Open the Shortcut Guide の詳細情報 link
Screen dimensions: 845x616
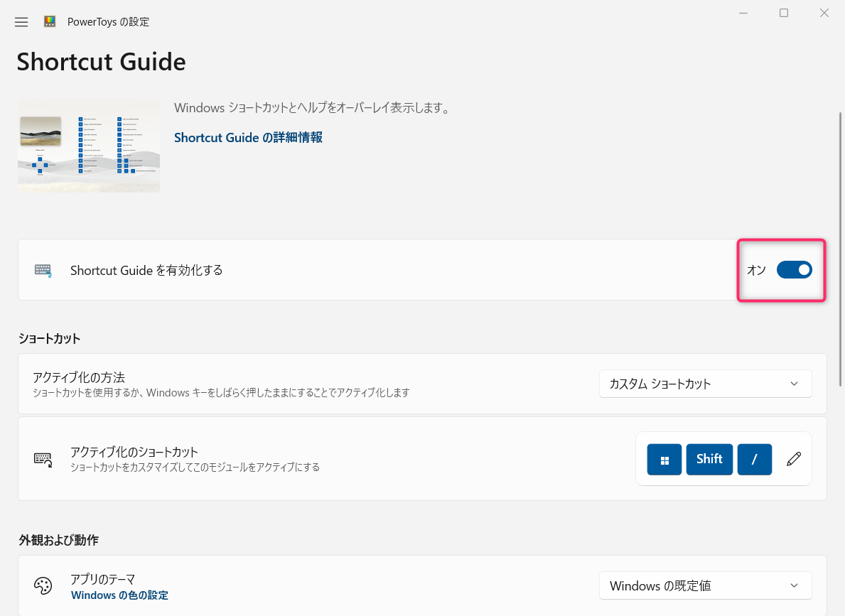(247, 137)
